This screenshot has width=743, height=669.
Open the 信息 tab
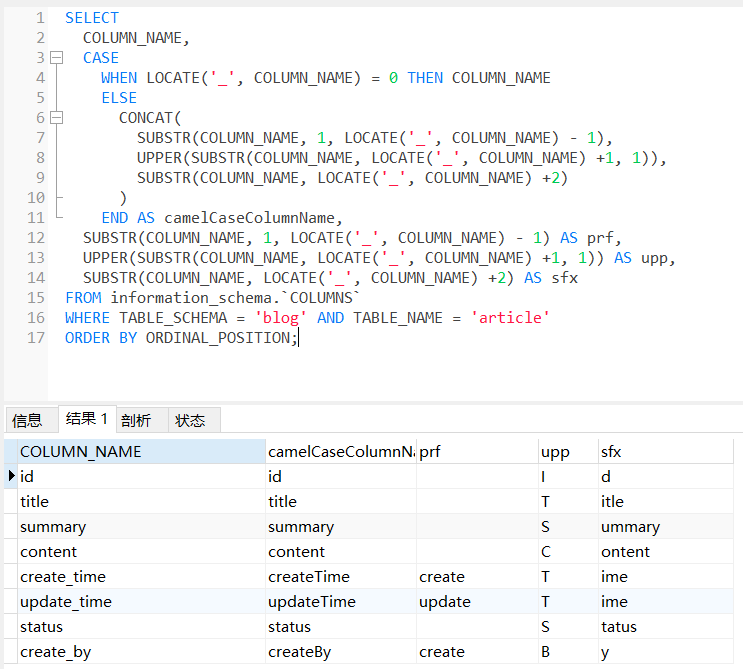[31, 420]
